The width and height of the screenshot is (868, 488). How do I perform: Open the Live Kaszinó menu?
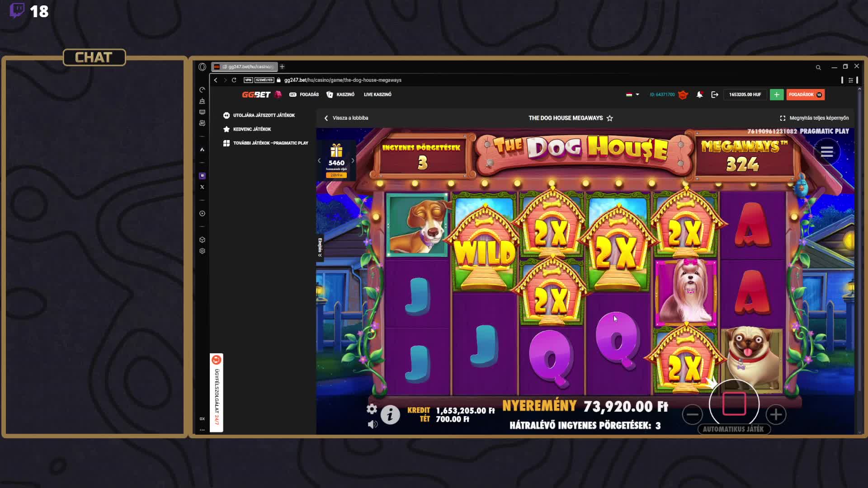[377, 94]
